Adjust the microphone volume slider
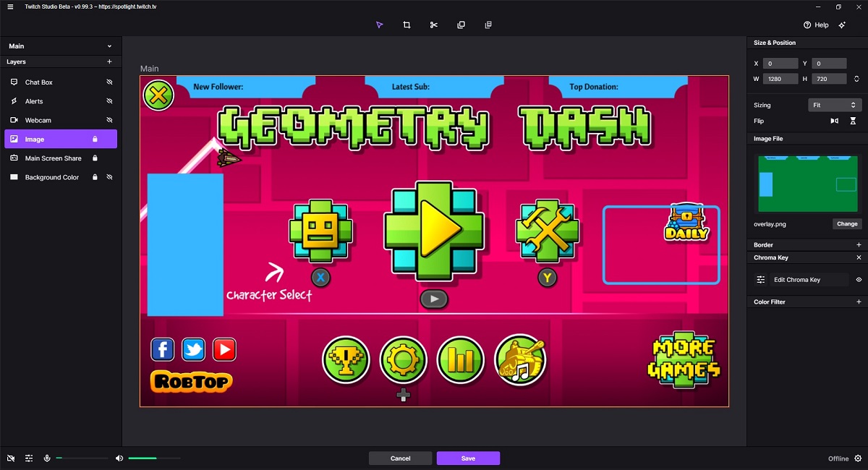This screenshot has height=470, width=868. coord(82,458)
